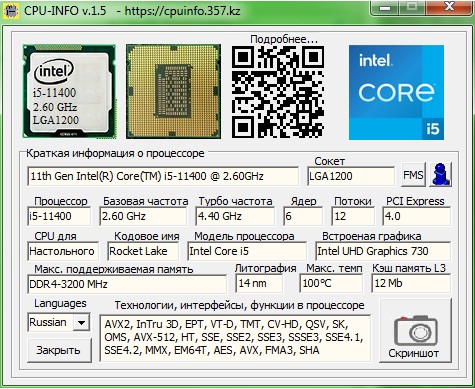This screenshot has width=475, height=389.
Task: Click the Закрыть button
Action: point(59,350)
